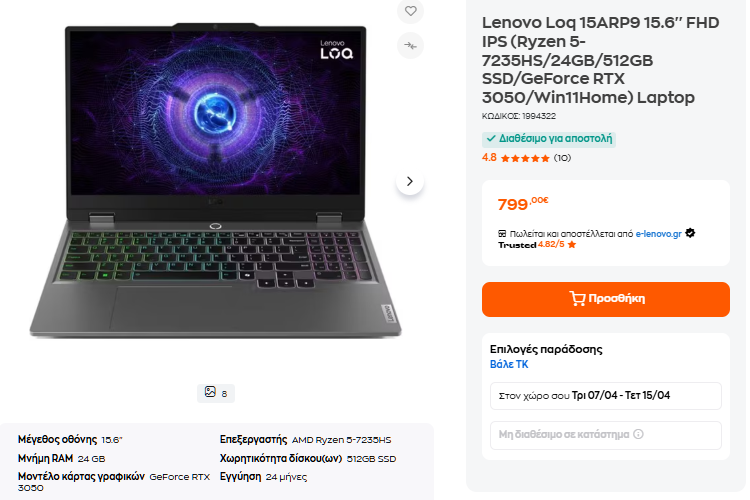Screen dimensions: 750x500
Task: Click the compare products icon
Action: tap(410, 45)
